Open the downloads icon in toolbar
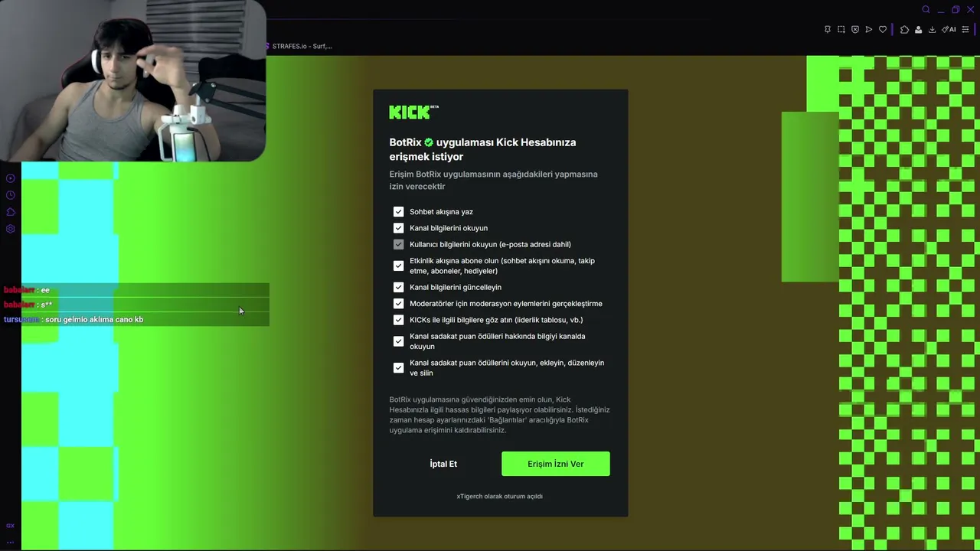 click(x=932, y=30)
